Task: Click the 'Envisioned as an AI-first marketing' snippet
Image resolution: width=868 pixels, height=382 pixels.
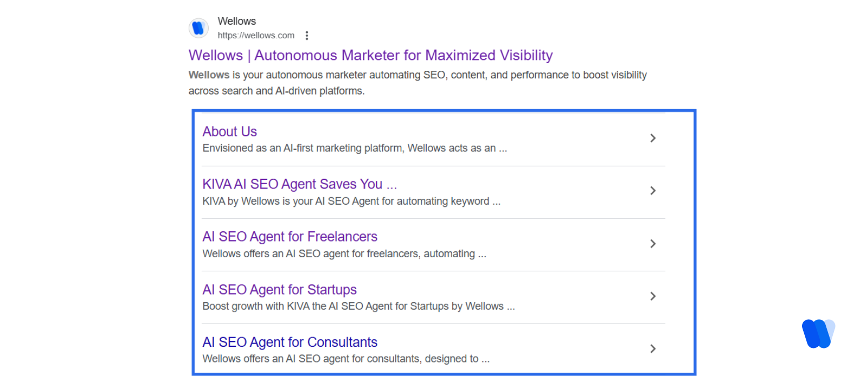Action: [x=354, y=148]
